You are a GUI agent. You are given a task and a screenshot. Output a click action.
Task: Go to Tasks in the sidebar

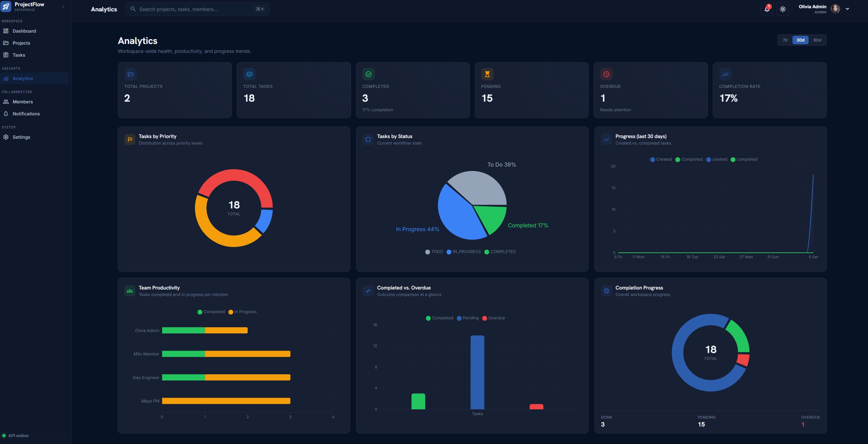click(x=34, y=55)
